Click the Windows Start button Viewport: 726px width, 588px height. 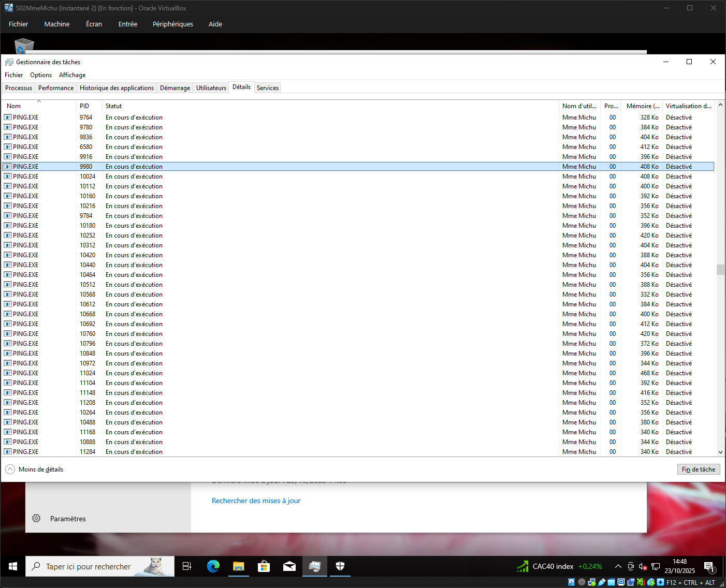tap(13, 566)
